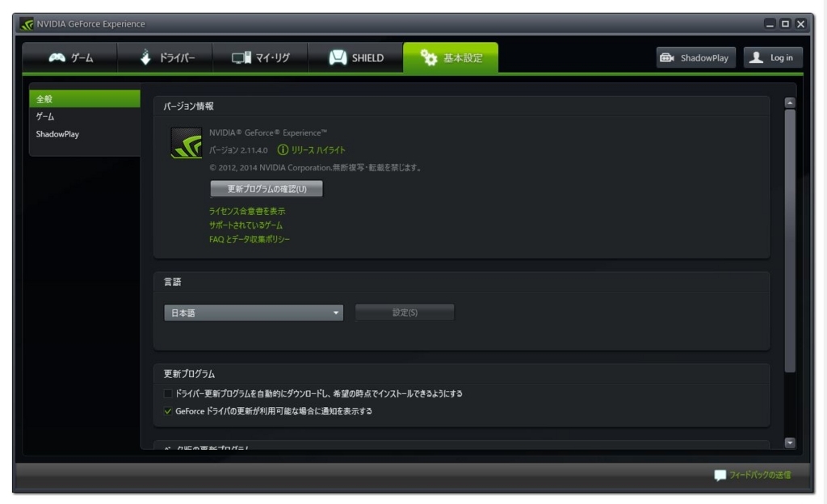Click the monitor icon on the マイ・リグ tab
This screenshot has width=827, height=504.
(241, 58)
